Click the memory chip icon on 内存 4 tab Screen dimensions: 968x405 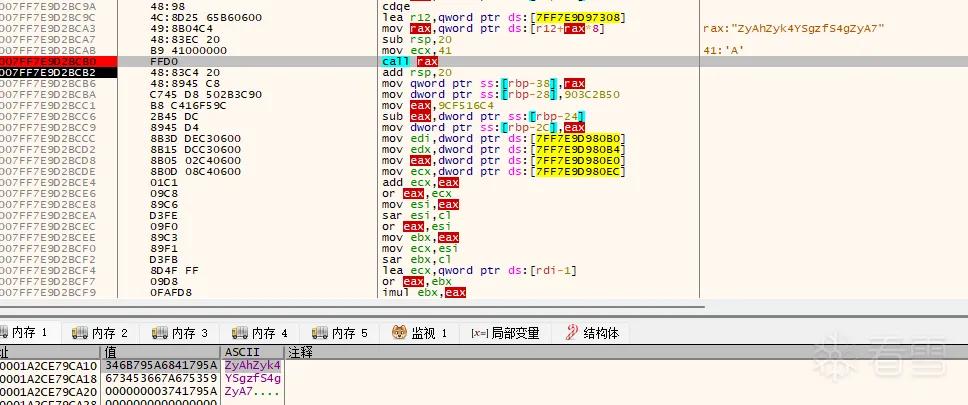pyautogui.click(x=240, y=333)
